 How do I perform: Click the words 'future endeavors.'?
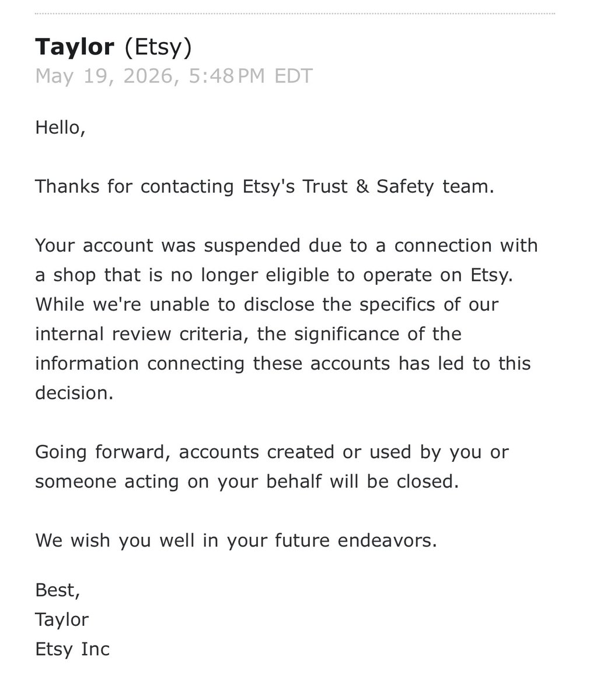pyautogui.click(x=356, y=541)
